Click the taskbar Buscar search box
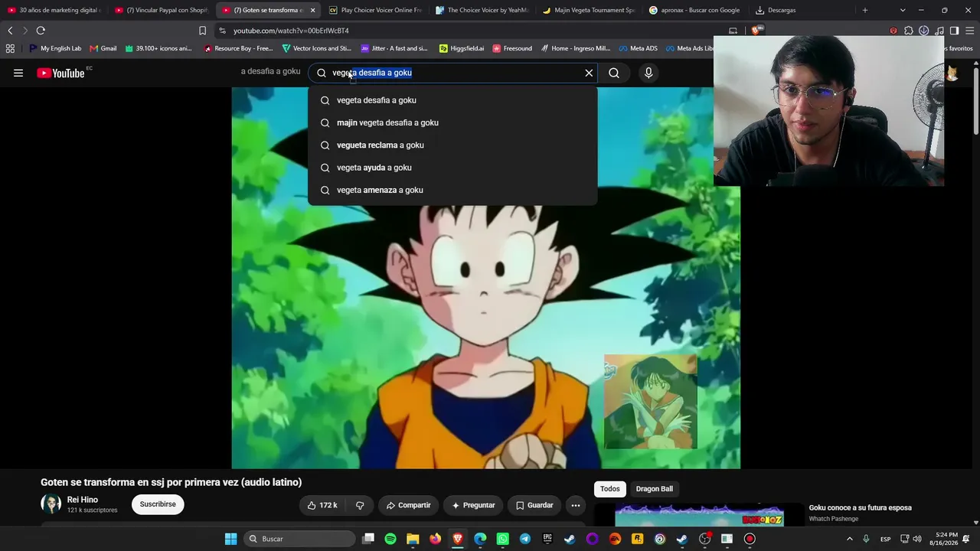The image size is (980, 551). 300,539
